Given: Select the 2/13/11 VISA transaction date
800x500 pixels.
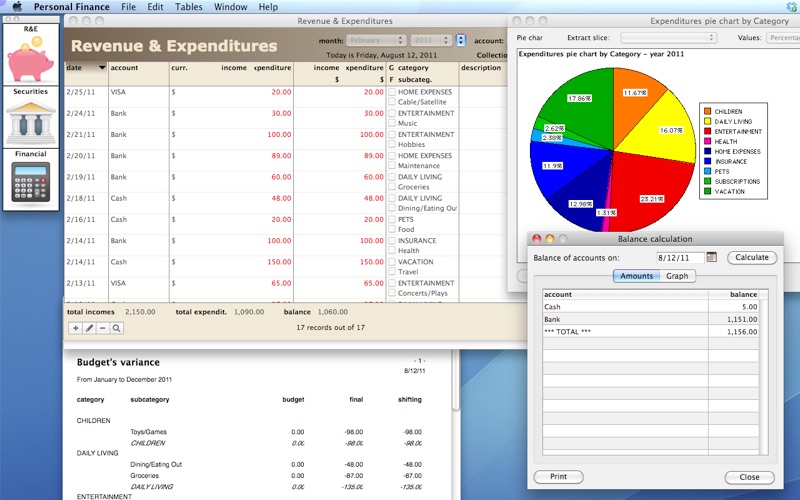Looking at the screenshot, I should click(81, 283).
